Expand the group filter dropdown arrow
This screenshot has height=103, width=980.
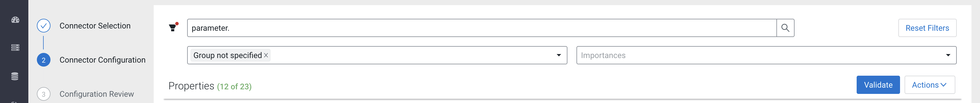558,55
